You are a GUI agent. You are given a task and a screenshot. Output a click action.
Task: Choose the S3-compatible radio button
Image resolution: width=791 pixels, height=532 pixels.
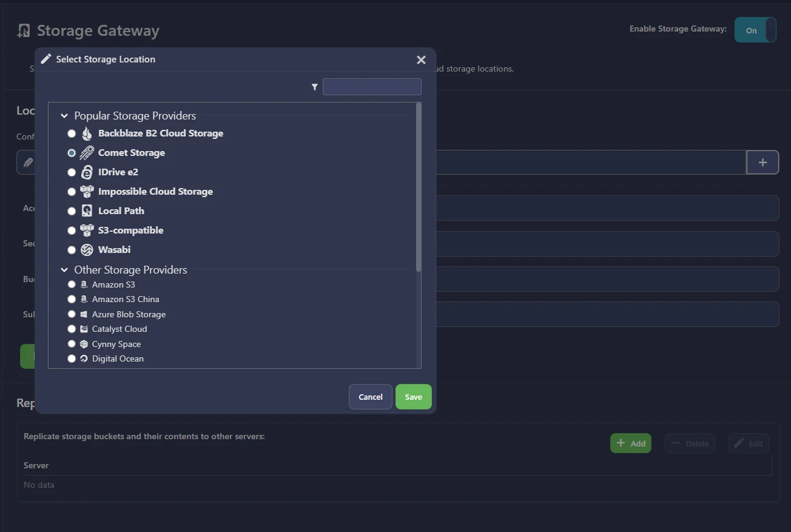tap(72, 231)
